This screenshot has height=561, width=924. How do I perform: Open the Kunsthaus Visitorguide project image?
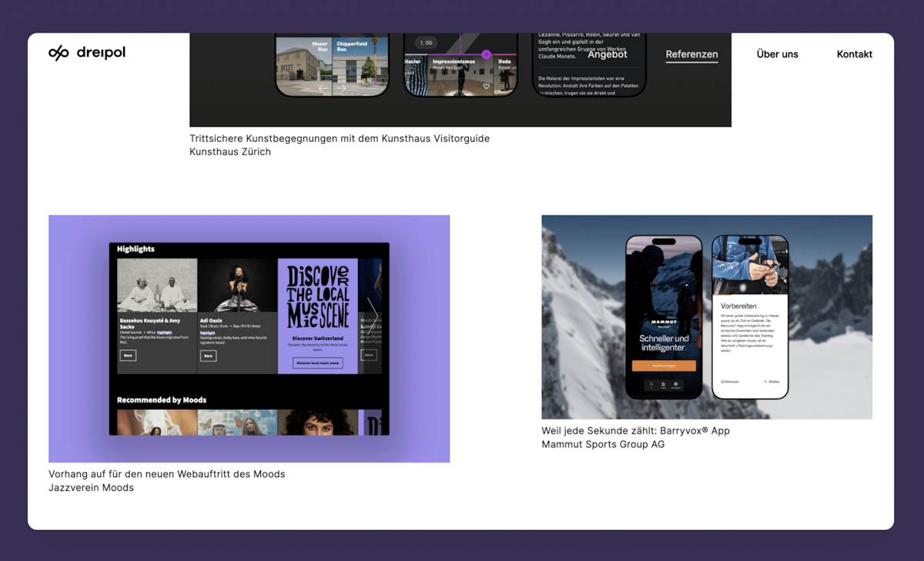460,80
